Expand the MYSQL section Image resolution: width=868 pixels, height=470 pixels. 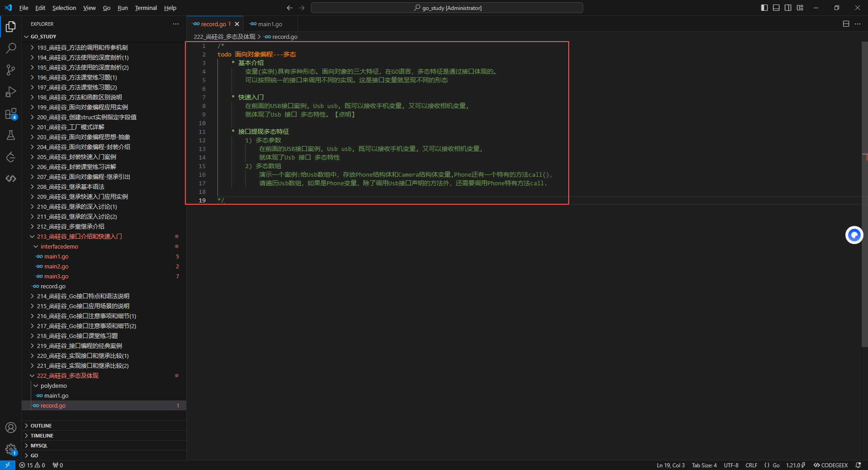104,446
